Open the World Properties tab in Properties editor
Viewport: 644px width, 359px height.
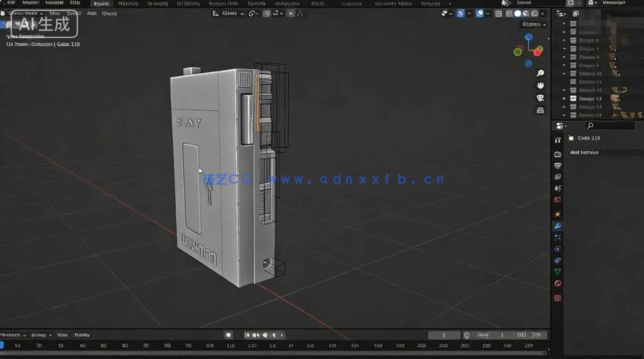click(558, 199)
